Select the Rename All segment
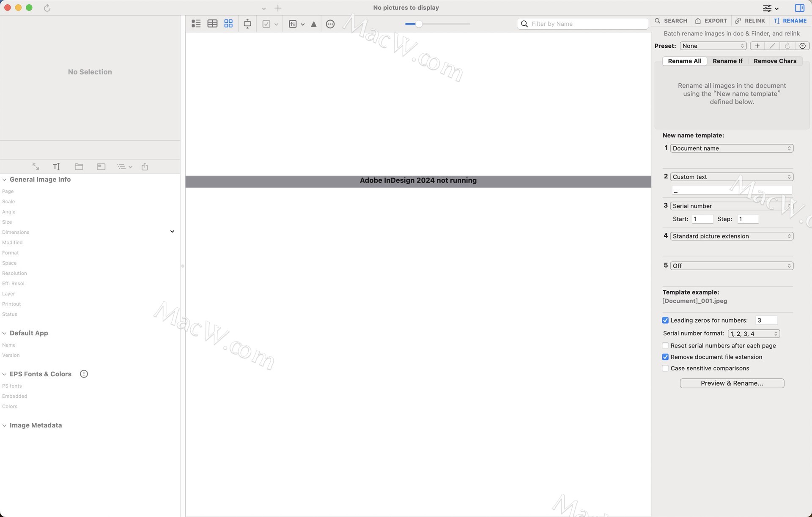Viewport: 812px width, 517px height. (685, 61)
